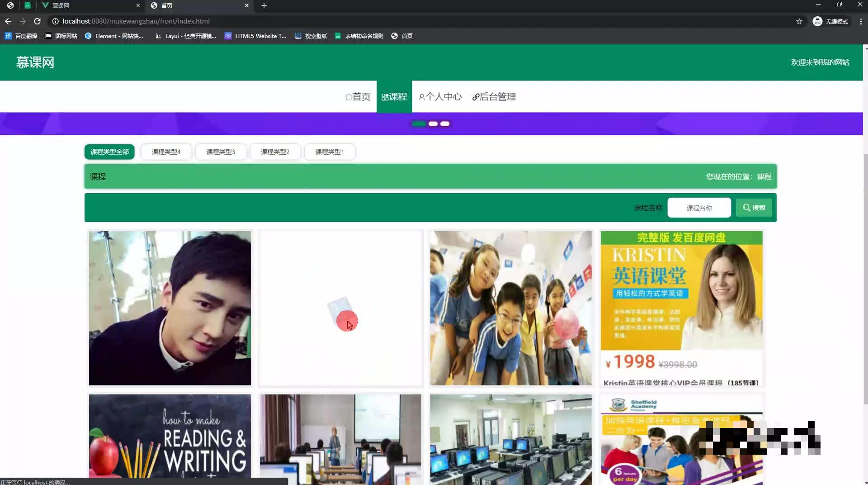The width and height of the screenshot is (868, 485).
Task: Toggle the bookmark star in the address bar
Action: coord(799,21)
